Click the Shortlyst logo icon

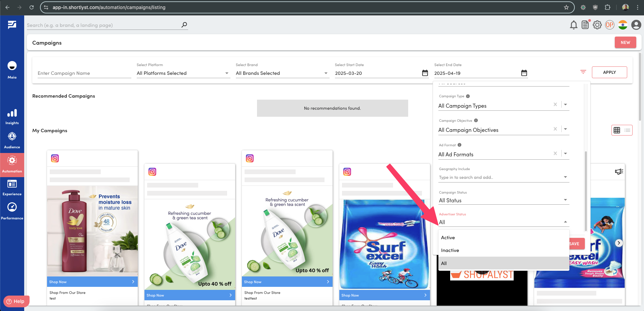coord(12,24)
